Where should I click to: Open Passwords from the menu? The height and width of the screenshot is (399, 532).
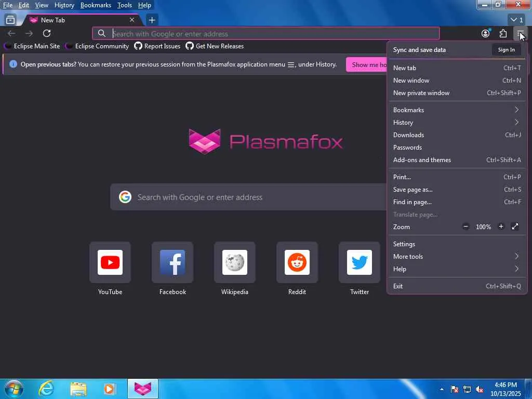tap(457, 148)
